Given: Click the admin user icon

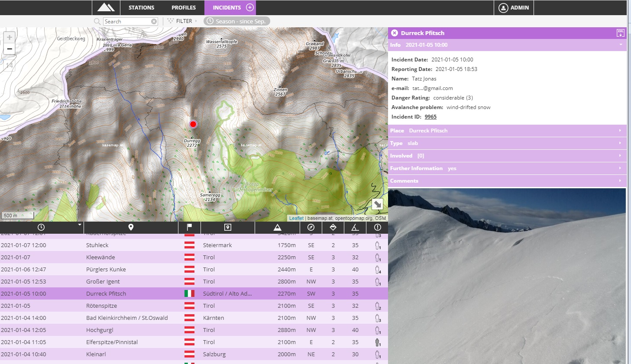Looking at the screenshot, I should point(503,8).
